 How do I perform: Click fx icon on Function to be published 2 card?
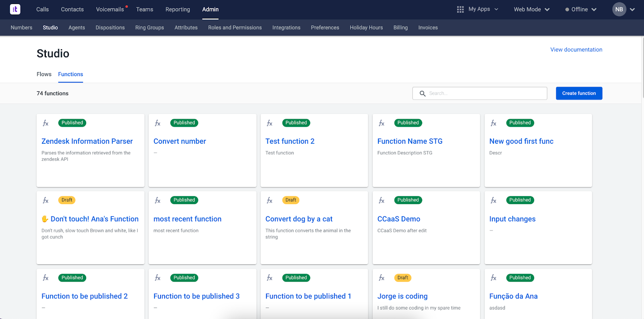click(46, 278)
